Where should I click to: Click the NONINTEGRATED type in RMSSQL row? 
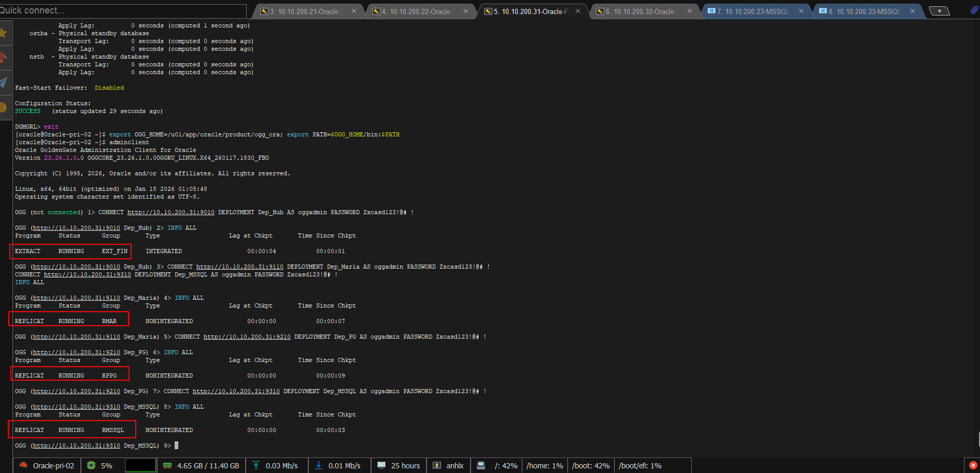point(169,430)
